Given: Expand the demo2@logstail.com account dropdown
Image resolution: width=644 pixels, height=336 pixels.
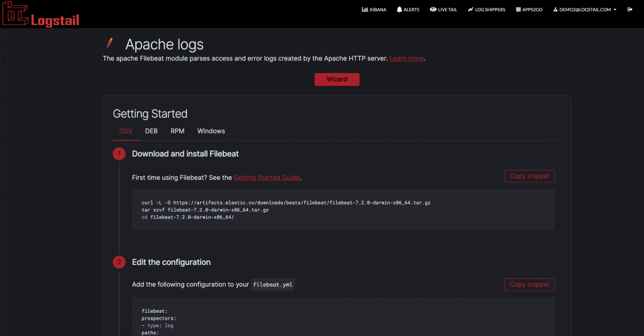Looking at the screenshot, I should [585, 10].
